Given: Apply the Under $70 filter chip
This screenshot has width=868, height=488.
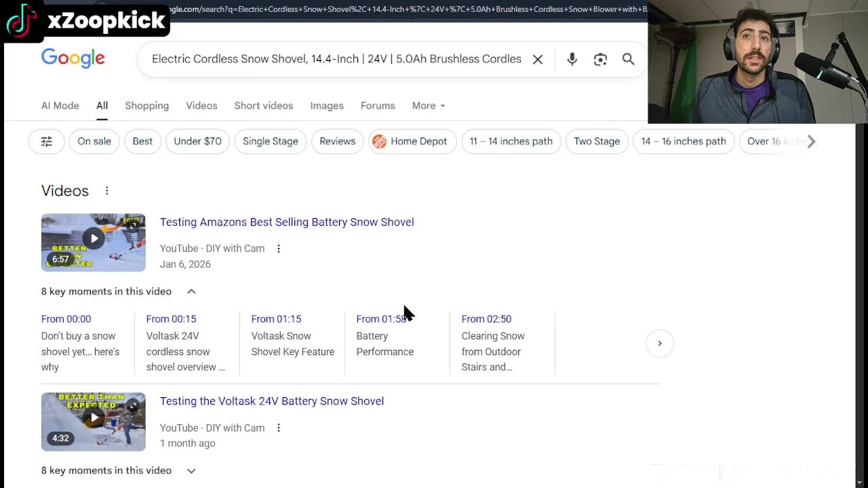Looking at the screenshot, I should (197, 141).
